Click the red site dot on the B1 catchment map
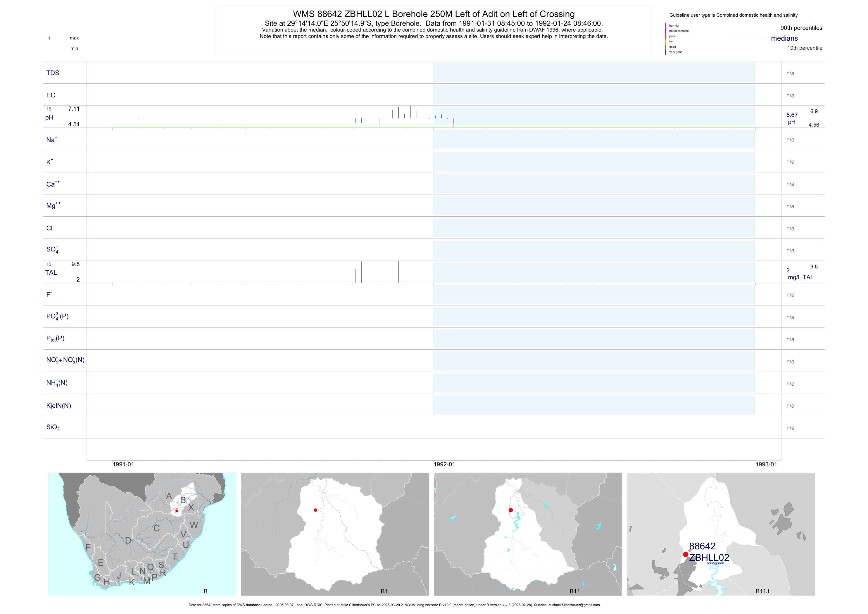The image size is (868, 614). tap(315, 510)
